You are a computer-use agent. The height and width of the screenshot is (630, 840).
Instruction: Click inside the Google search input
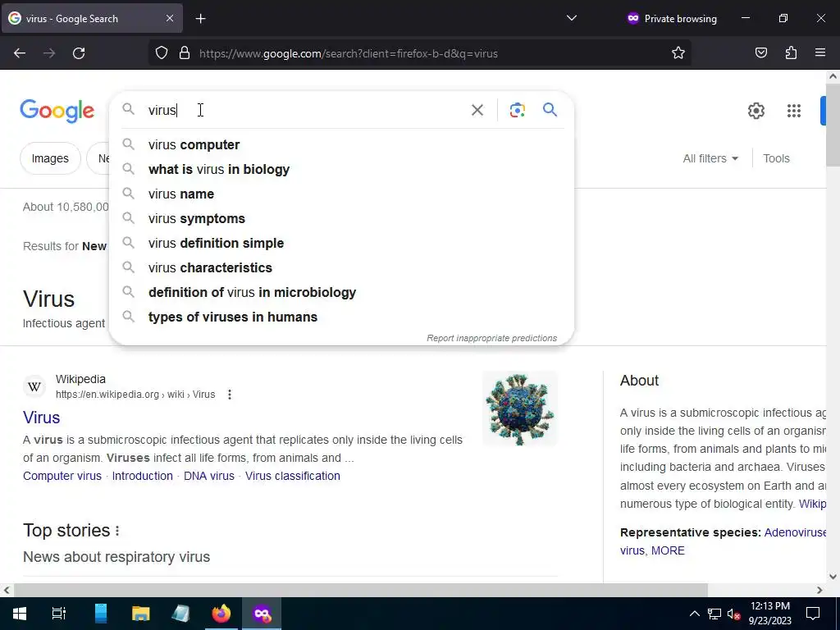[305, 110]
